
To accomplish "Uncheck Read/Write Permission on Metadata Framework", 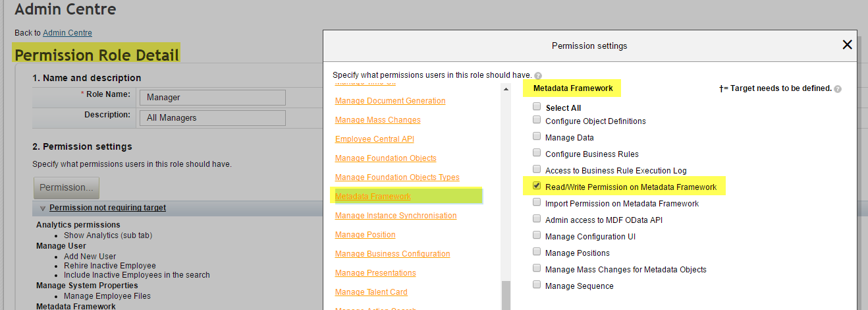I will pos(537,186).
